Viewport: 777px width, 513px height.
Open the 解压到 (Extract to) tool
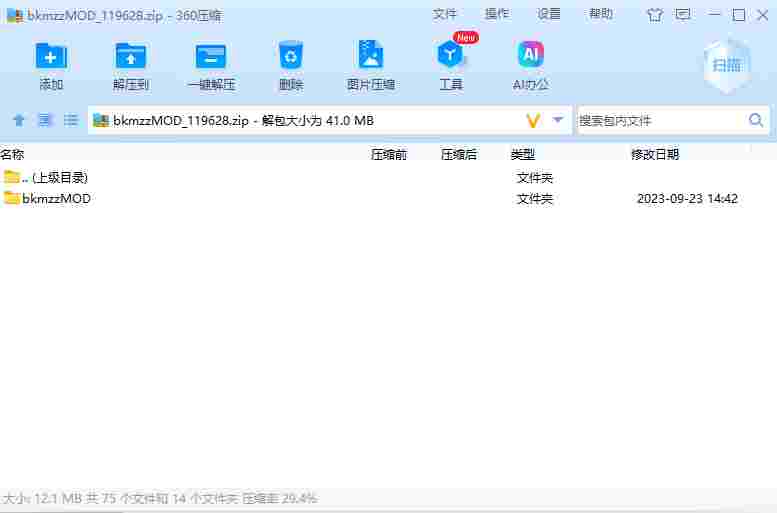pyautogui.click(x=130, y=57)
